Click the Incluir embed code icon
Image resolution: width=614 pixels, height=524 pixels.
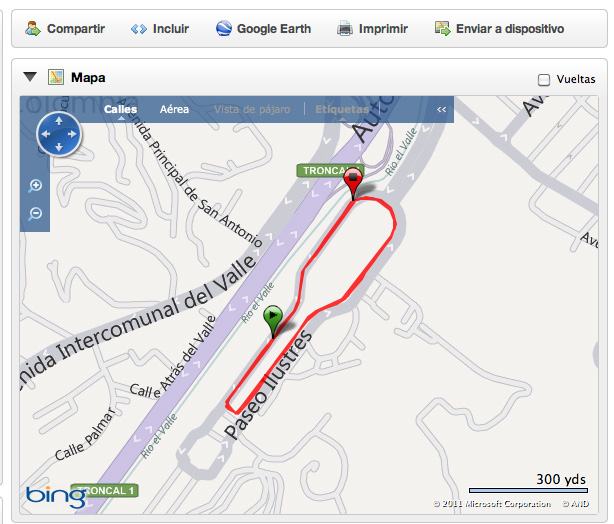coord(139,29)
